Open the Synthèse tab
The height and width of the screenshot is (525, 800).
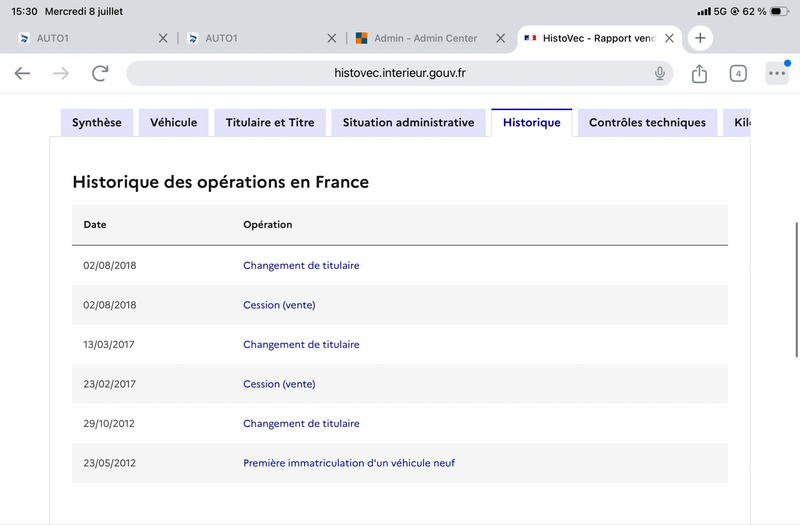[97, 122]
